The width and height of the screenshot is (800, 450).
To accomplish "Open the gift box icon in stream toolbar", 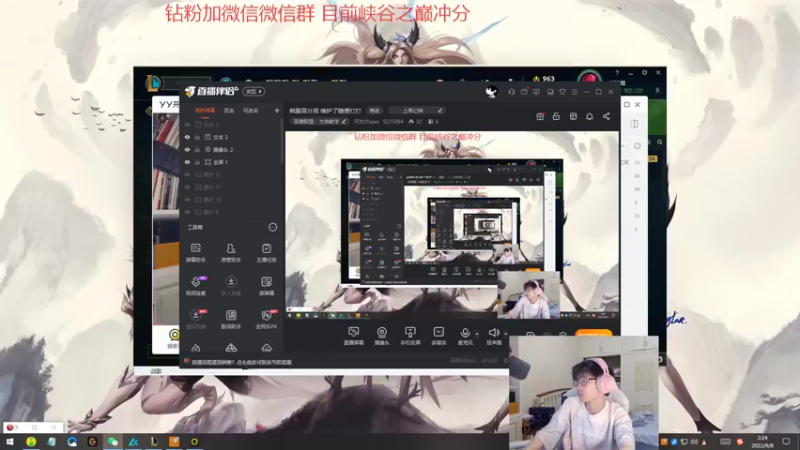I will [540, 116].
